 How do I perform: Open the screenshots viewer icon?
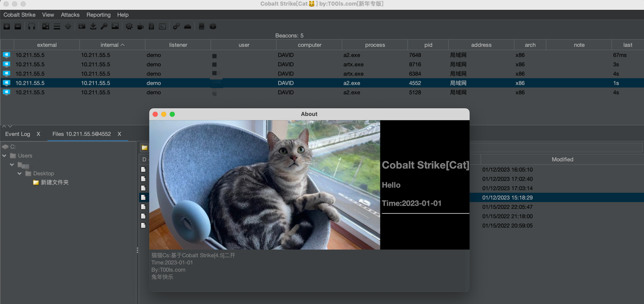pos(115,26)
